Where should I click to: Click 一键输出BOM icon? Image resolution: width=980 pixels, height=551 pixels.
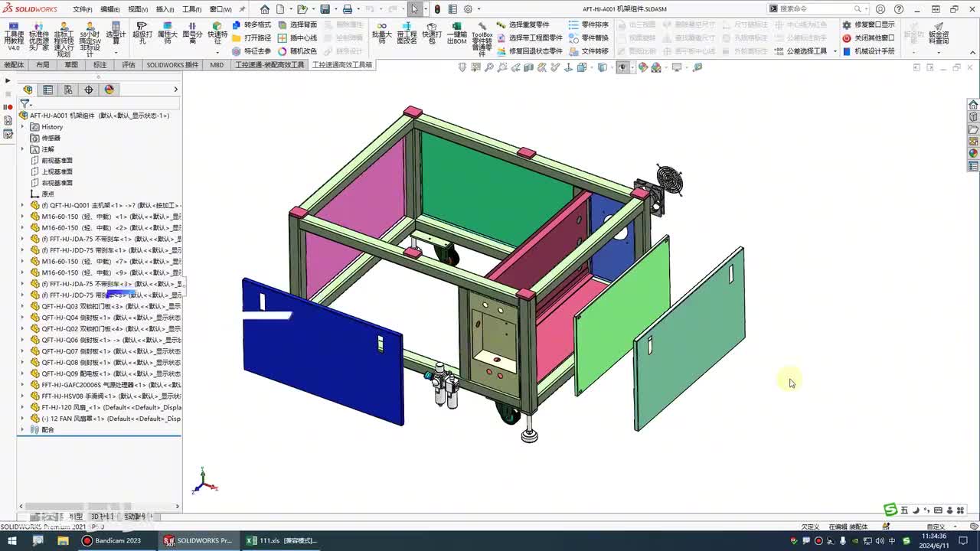tap(457, 34)
